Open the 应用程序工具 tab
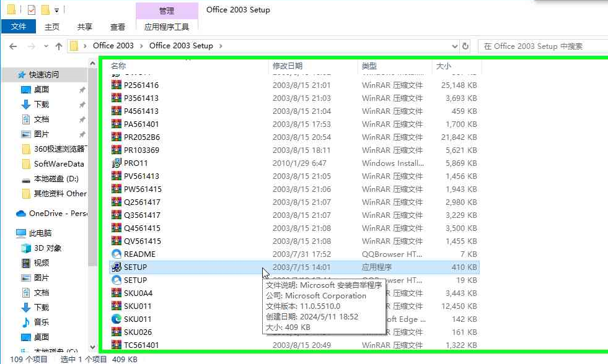The image size is (608, 364). point(167,27)
